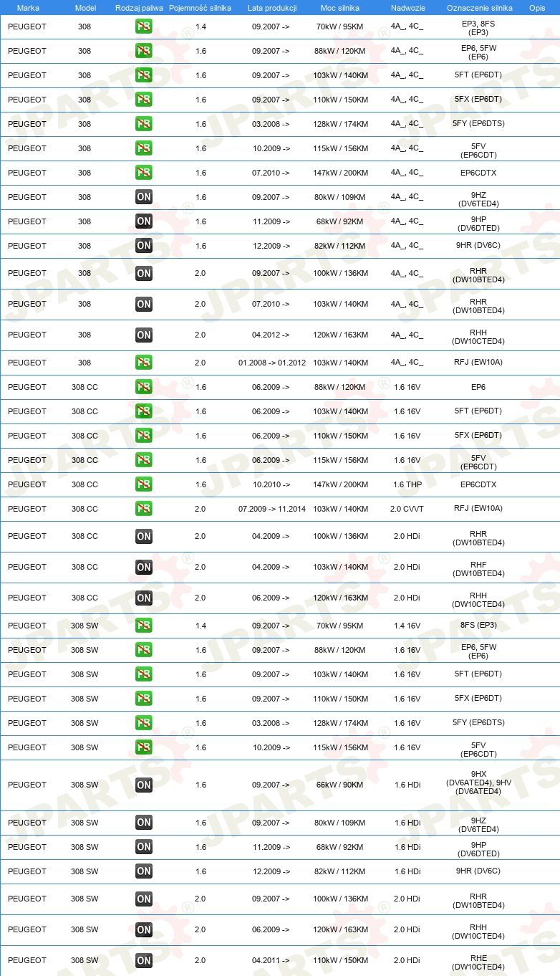Click the EP3, 8FS (EP3) engine code

478,28
